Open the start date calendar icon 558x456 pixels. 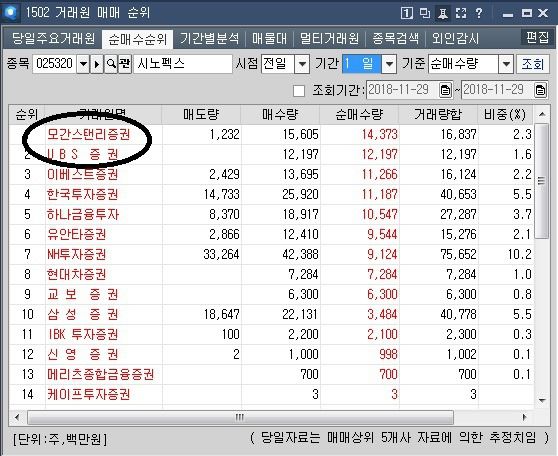point(445,90)
